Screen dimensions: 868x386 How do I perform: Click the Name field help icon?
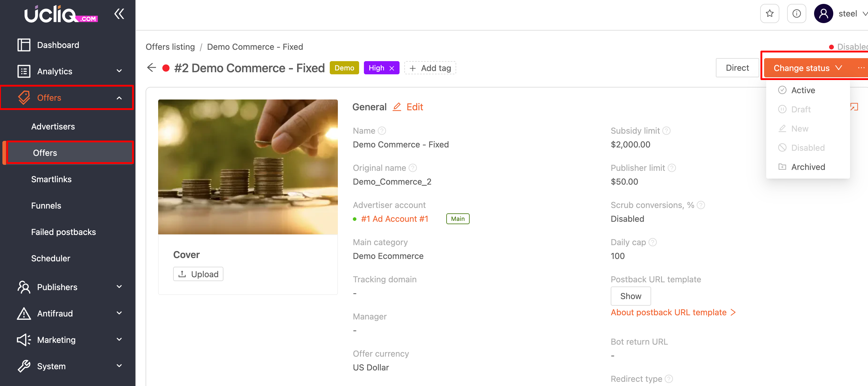pyautogui.click(x=382, y=131)
